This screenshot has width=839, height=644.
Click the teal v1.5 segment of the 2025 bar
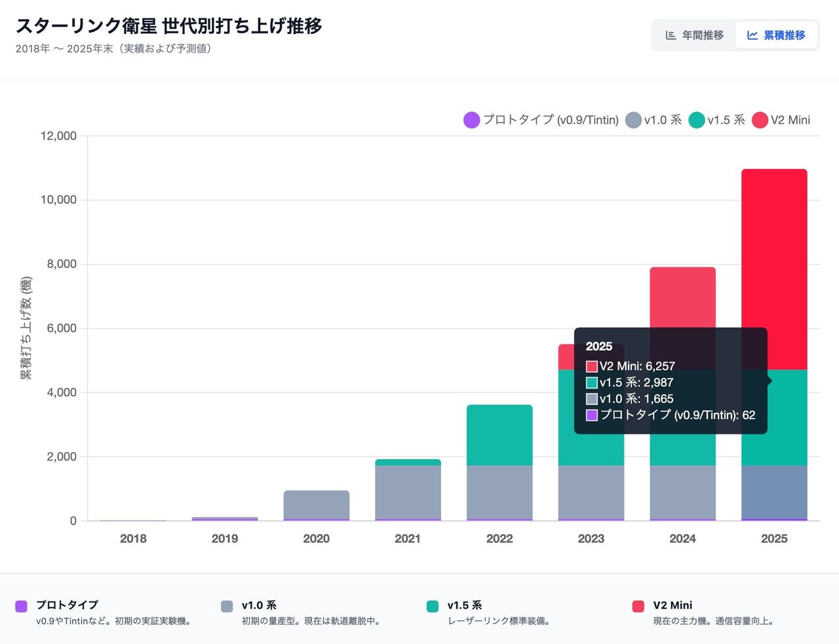774,418
